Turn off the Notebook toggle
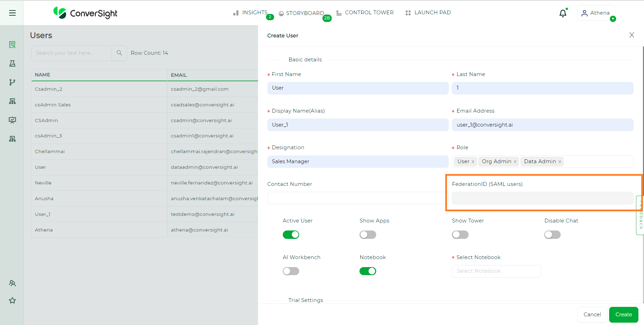Image resolution: width=644 pixels, height=325 pixels. point(368,271)
